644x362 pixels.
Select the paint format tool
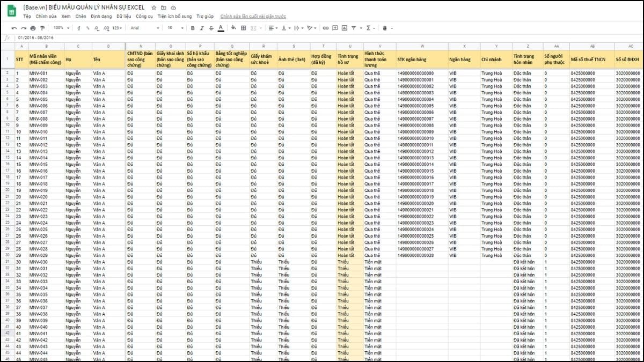click(42, 28)
